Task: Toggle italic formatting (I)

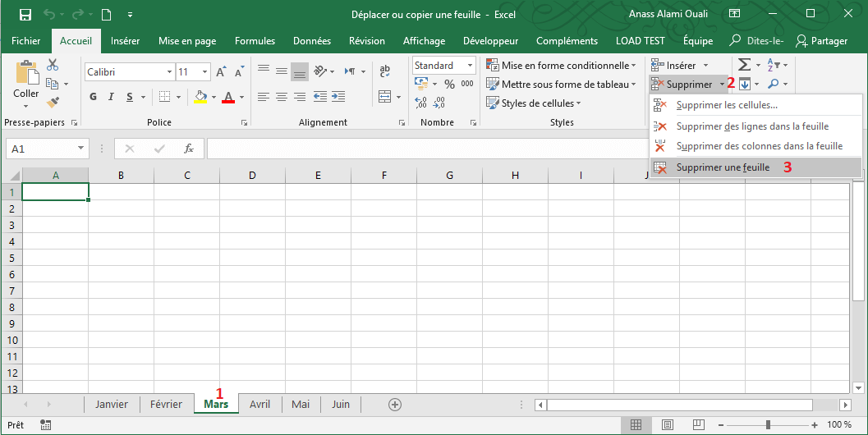Action: point(113,97)
